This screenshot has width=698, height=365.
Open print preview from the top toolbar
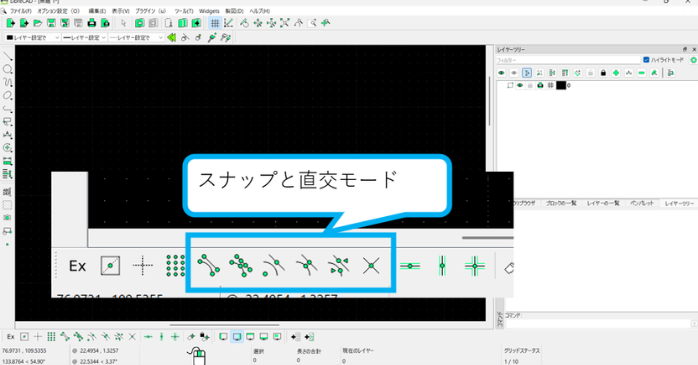pyautogui.click(x=105, y=23)
